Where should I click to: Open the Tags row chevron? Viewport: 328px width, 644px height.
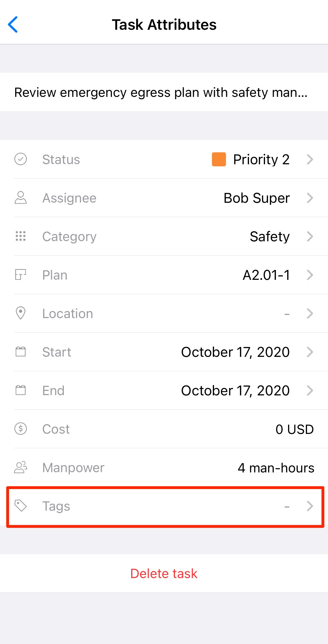tap(310, 506)
